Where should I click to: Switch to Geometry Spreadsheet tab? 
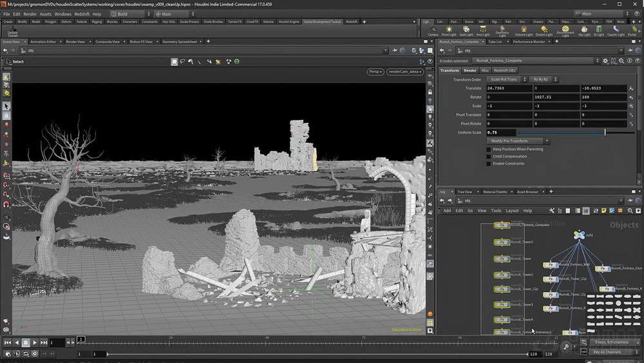point(180,41)
